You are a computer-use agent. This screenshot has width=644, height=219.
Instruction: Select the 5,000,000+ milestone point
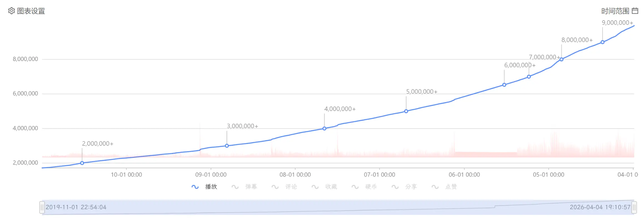(406, 111)
